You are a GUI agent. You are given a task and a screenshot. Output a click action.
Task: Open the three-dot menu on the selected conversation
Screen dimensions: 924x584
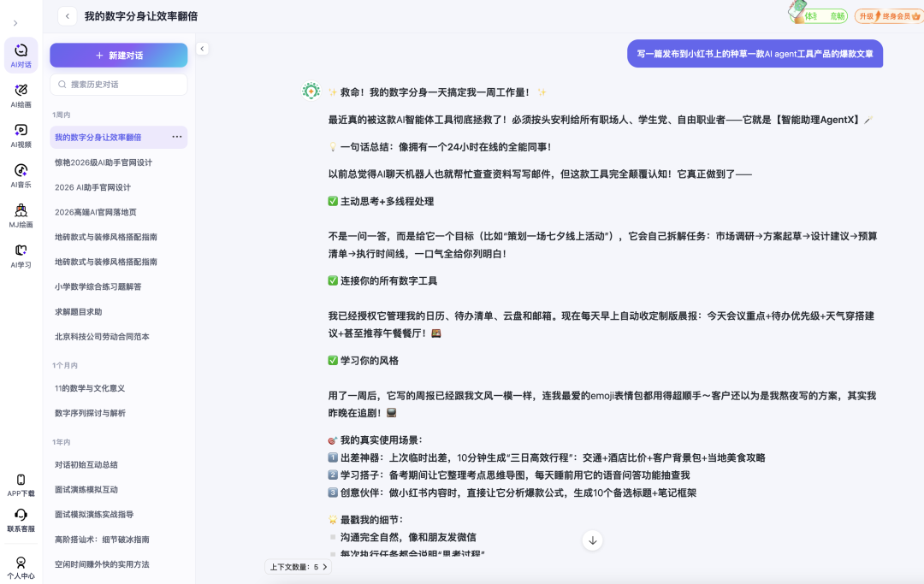(177, 137)
